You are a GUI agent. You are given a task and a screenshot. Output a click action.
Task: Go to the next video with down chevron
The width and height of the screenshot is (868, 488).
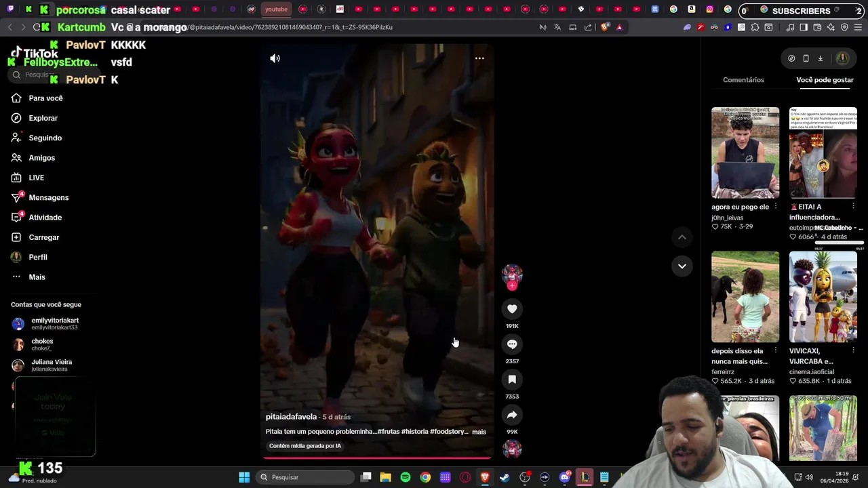(x=682, y=266)
